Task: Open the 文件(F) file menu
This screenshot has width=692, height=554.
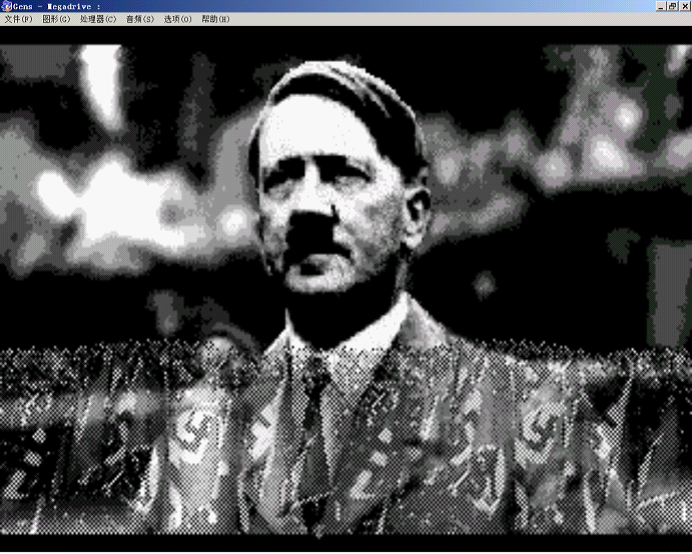Action: tap(18, 19)
